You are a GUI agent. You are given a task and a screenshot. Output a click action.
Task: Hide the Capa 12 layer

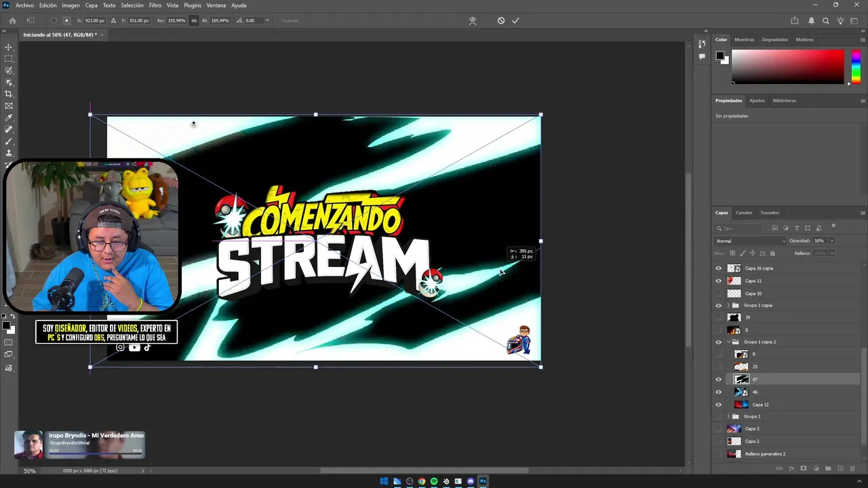[719, 405]
